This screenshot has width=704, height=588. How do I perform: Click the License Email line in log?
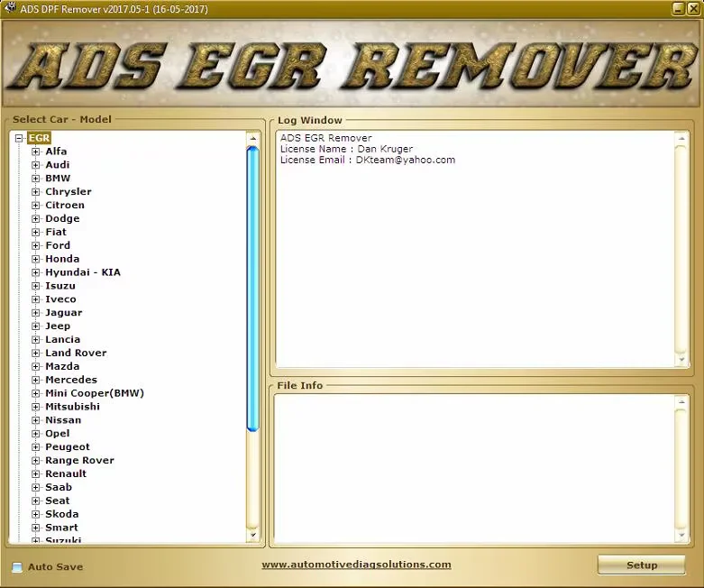[367, 160]
